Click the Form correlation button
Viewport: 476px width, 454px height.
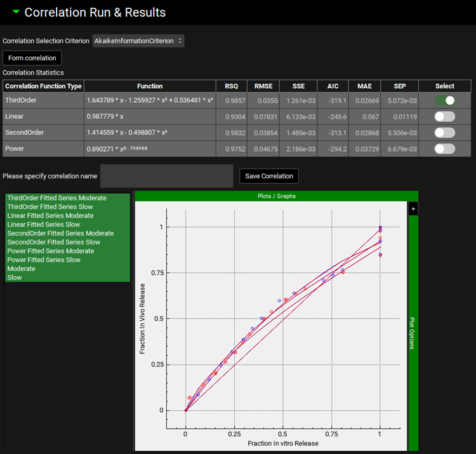point(32,58)
